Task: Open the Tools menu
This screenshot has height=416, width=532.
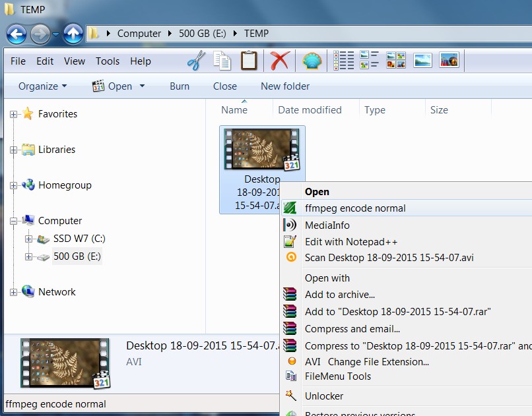Action: [108, 61]
